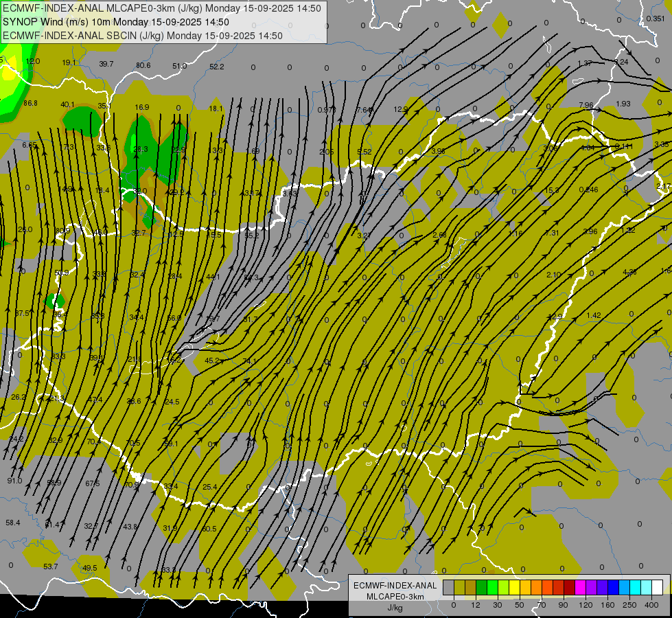
Task: Click the legend tick label '120'
Action: coord(586,605)
